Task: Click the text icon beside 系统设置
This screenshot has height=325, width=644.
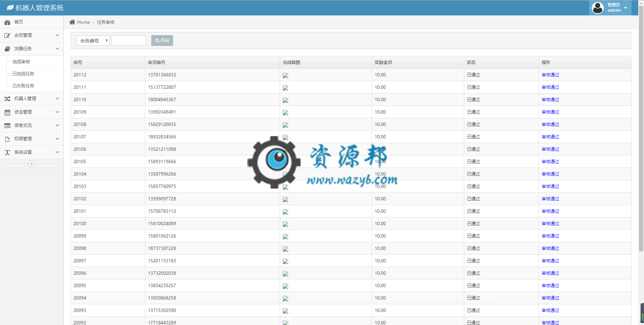Action: click(7, 152)
